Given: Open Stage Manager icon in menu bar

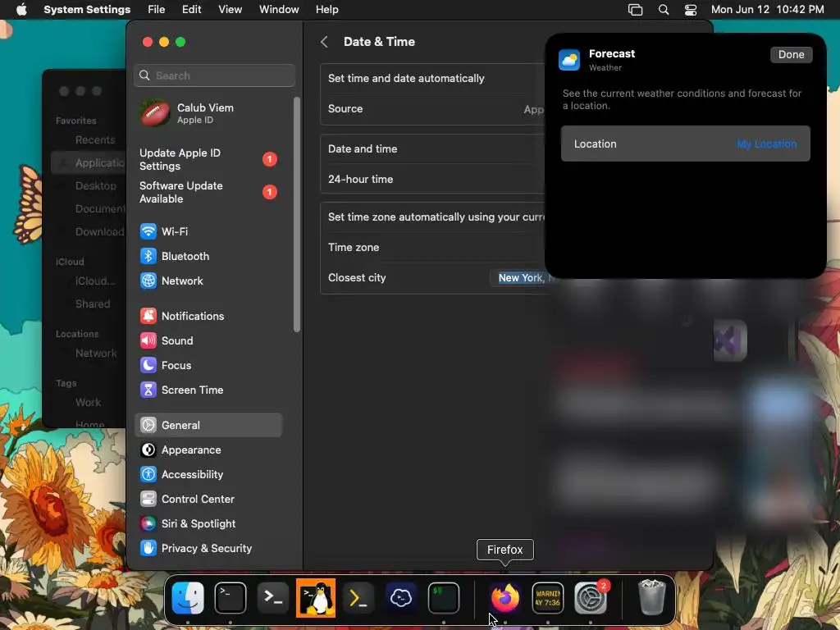Looking at the screenshot, I should click(636, 10).
